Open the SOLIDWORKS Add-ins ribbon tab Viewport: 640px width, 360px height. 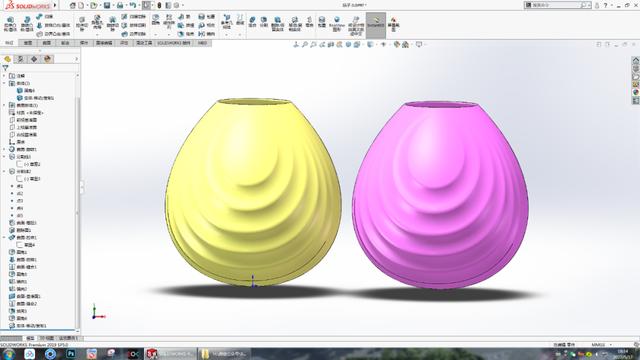click(174, 43)
